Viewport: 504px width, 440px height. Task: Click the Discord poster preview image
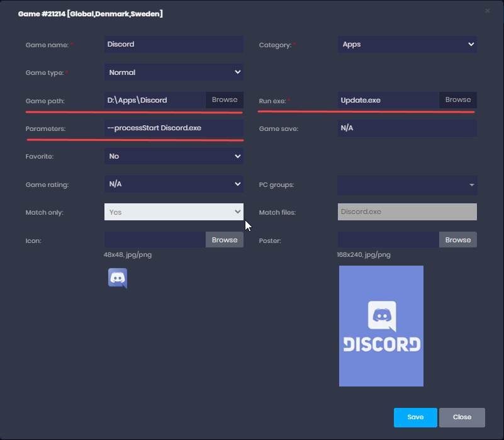(381, 325)
